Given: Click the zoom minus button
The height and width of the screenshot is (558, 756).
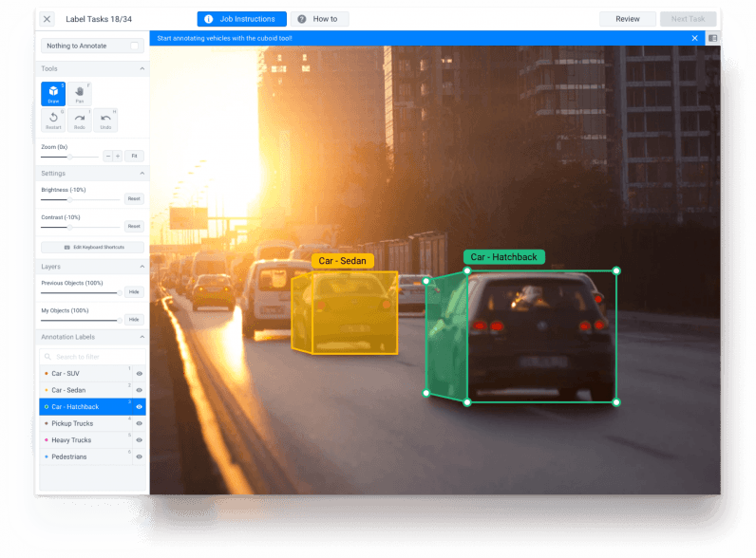Looking at the screenshot, I should click(x=107, y=156).
